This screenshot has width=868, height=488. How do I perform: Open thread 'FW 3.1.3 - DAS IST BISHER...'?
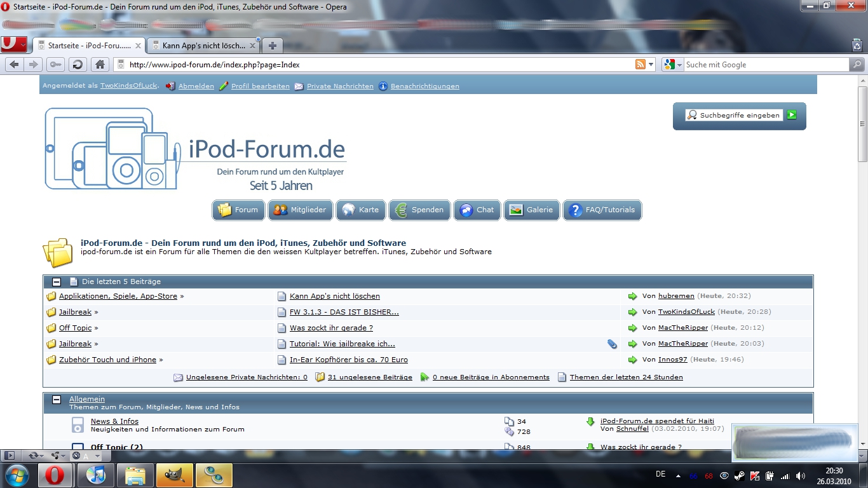click(x=344, y=312)
